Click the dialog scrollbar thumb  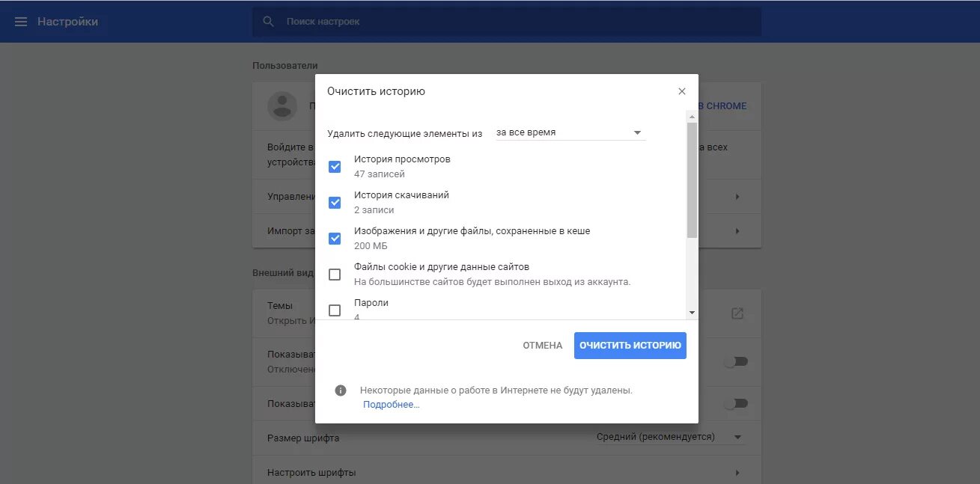click(x=692, y=180)
